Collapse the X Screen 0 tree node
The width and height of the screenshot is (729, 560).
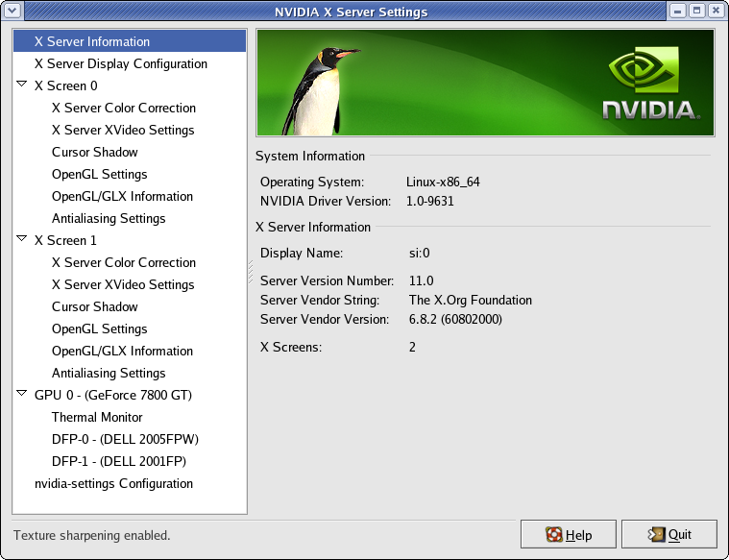coord(21,85)
